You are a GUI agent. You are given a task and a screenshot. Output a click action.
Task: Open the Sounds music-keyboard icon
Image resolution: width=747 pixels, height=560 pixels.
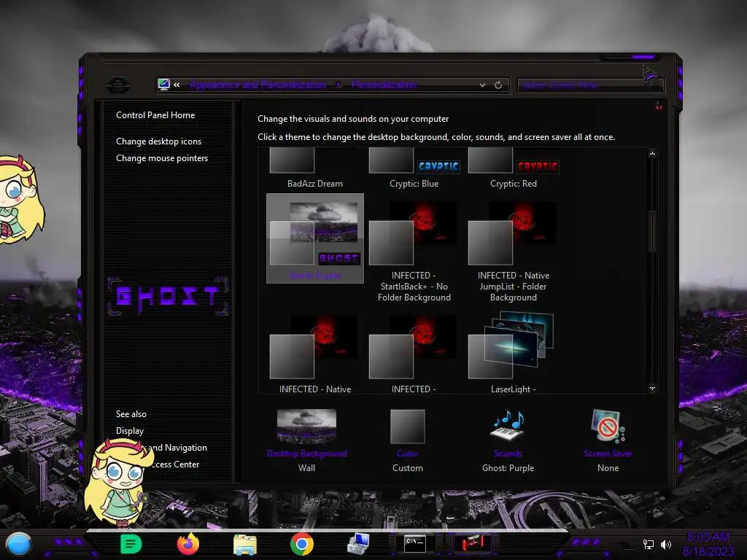pyautogui.click(x=508, y=425)
